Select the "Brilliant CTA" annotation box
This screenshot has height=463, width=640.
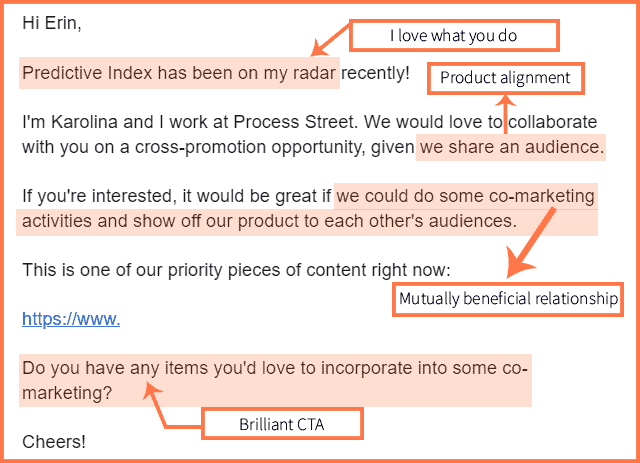coord(281,424)
